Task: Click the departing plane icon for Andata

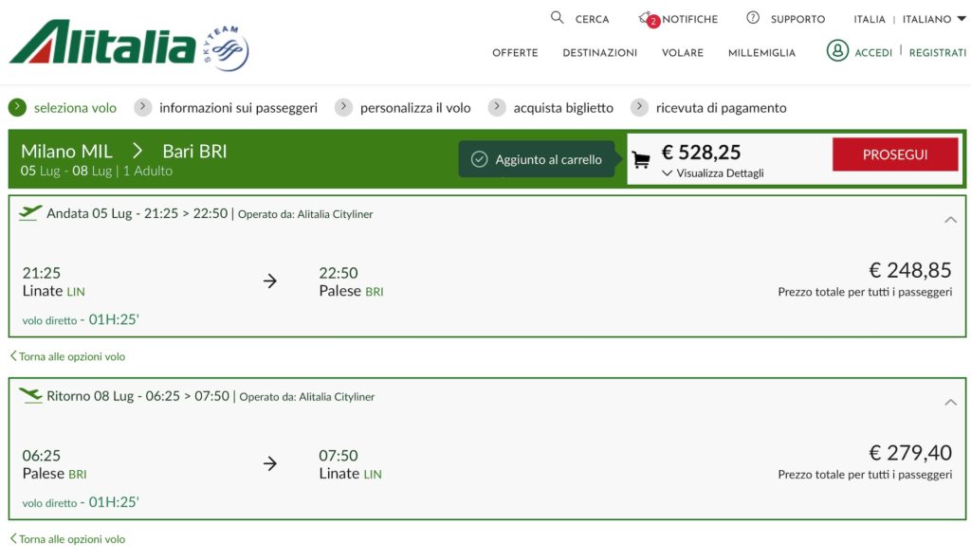Action: [x=29, y=213]
